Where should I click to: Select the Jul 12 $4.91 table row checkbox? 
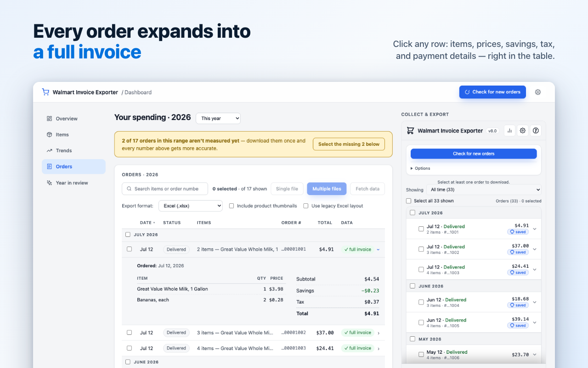(129, 249)
